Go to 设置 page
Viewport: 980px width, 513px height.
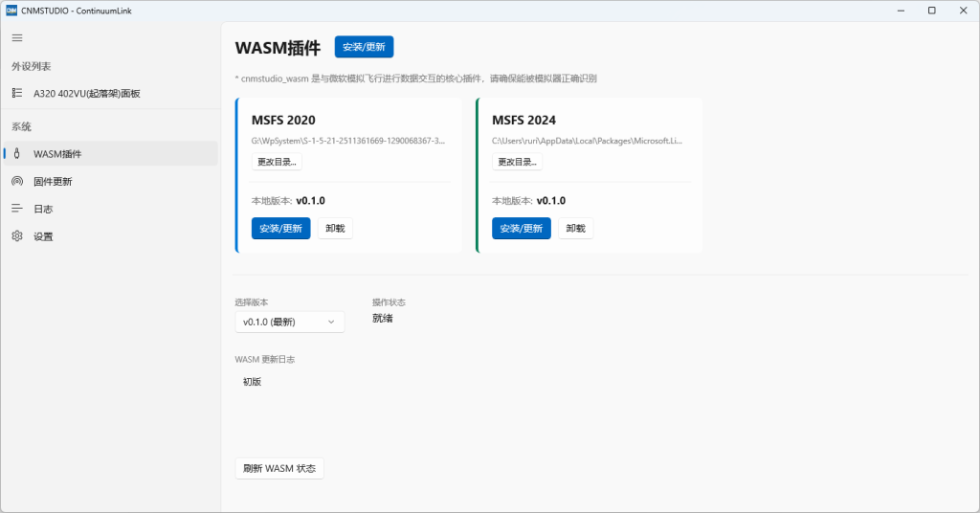coord(110,236)
